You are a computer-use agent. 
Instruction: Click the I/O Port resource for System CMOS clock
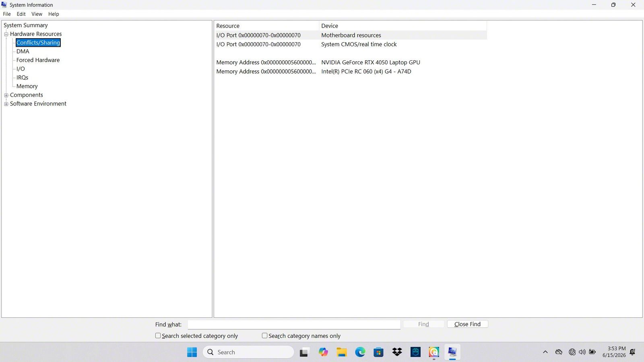258,45
